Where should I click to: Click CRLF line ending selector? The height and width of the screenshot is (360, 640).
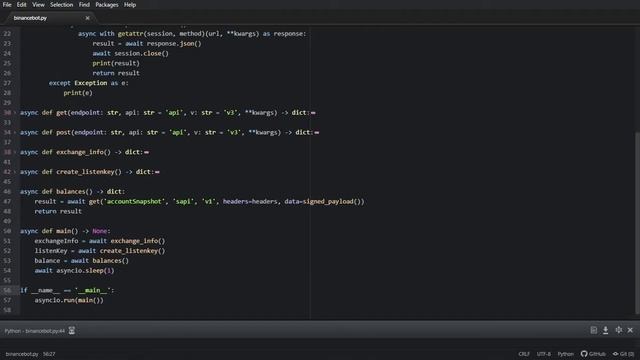pyautogui.click(x=524, y=354)
